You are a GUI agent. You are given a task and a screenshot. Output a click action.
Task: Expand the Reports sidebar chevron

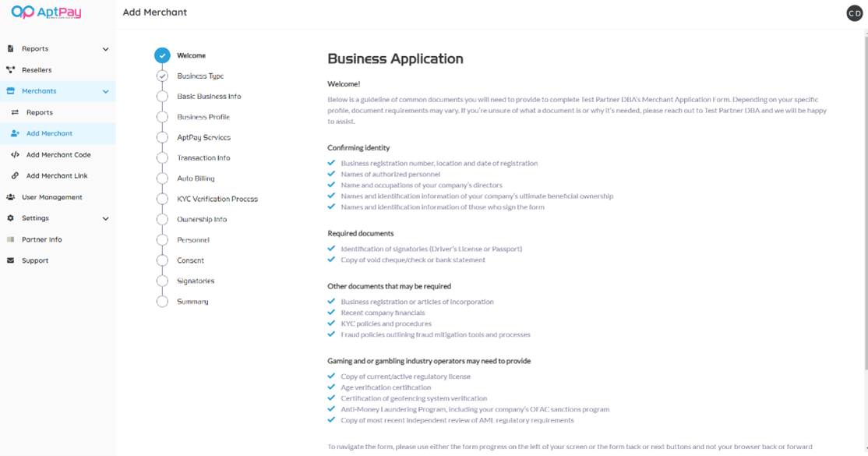105,49
